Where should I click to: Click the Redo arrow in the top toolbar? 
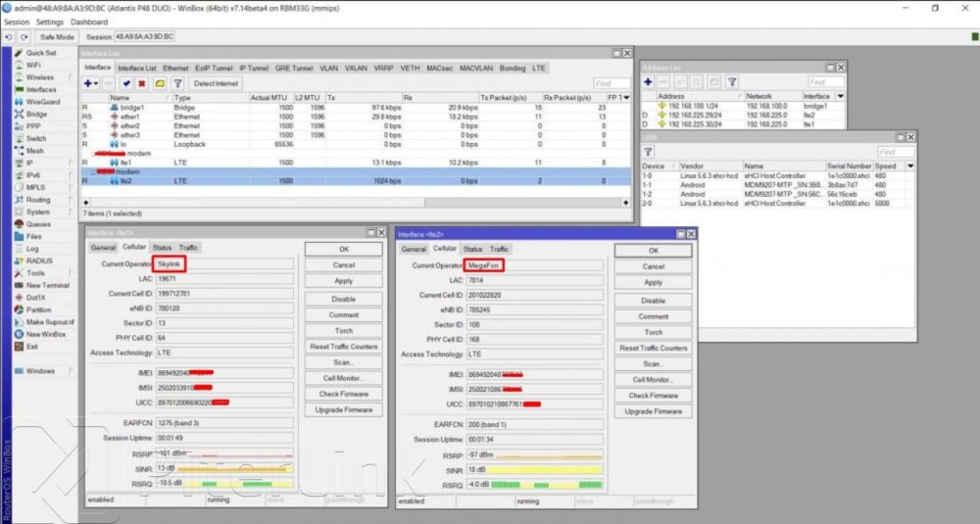coord(24,36)
